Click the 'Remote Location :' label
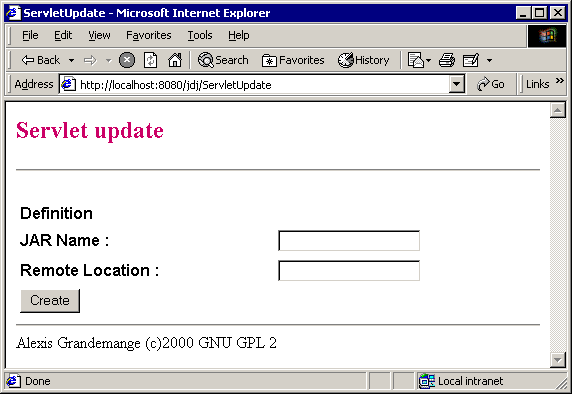The width and height of the screenshot is (572, 394). point(89,270)
